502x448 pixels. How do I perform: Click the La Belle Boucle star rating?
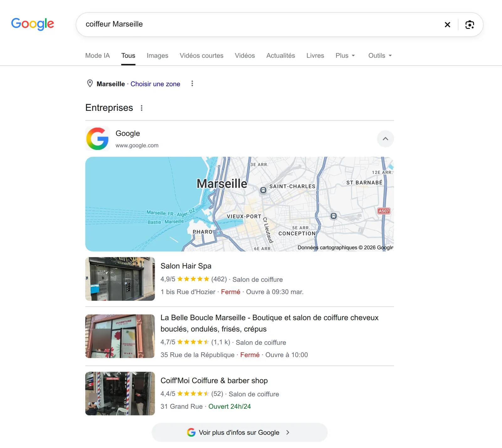tap(193, 342)
